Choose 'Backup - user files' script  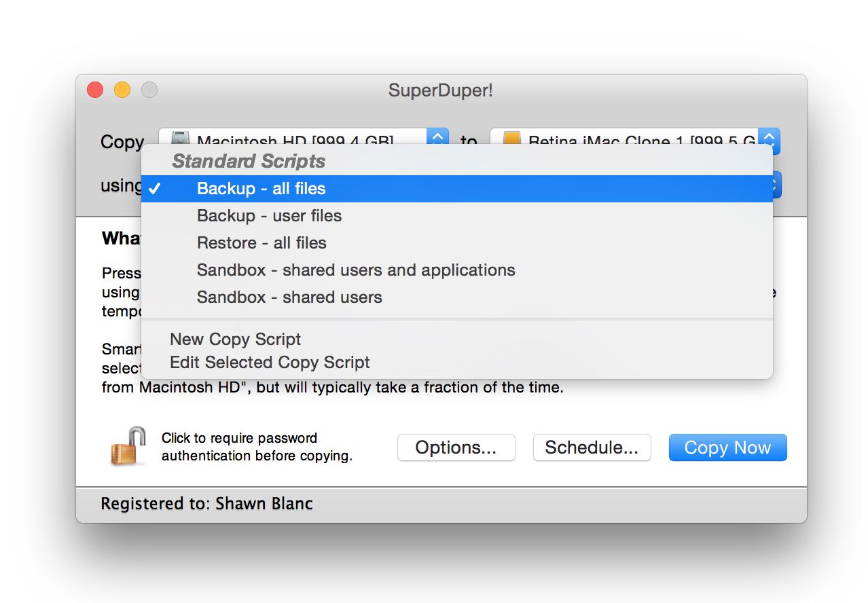coord(456,215)
